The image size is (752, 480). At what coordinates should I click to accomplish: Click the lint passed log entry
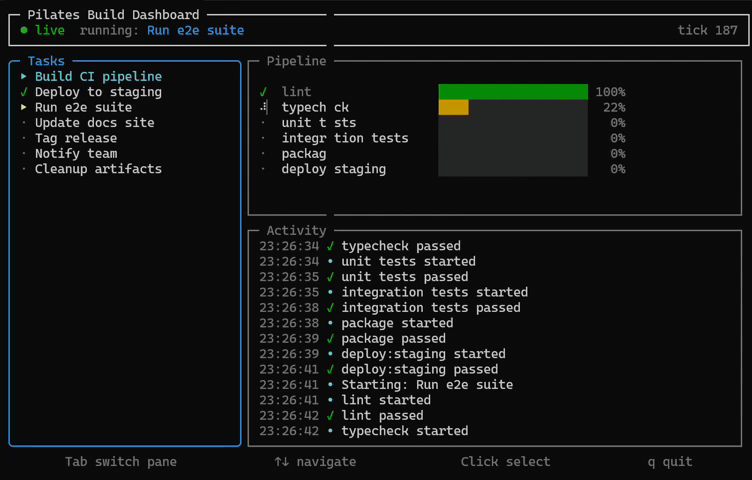pos(341,415)
